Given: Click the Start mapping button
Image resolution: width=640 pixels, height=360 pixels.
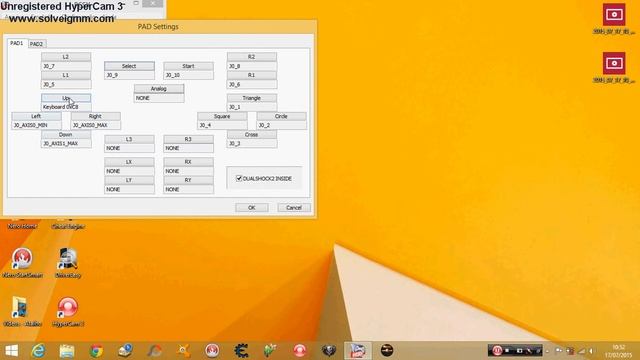Looking at the screenshot, I should point(188,66).
